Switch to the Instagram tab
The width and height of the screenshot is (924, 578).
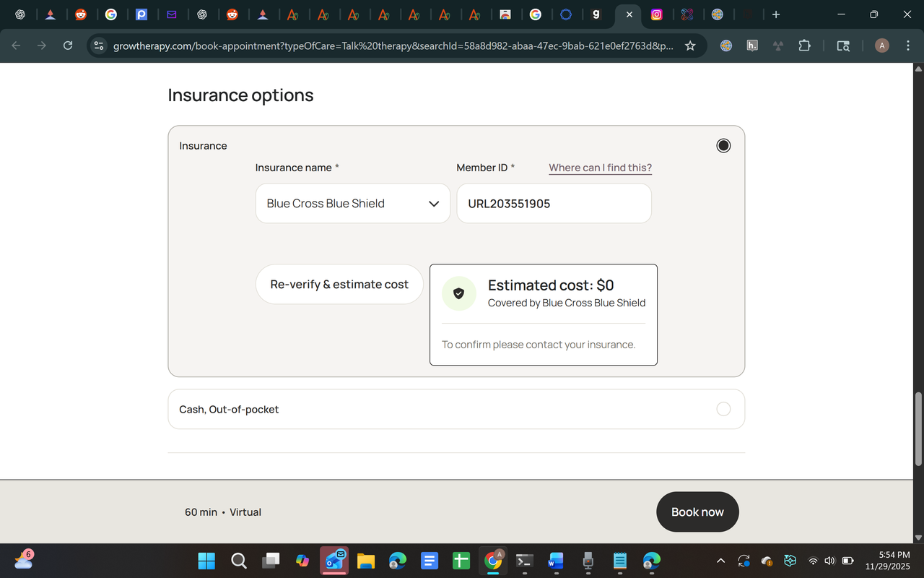pyautogui.click(x=657, y=14)
